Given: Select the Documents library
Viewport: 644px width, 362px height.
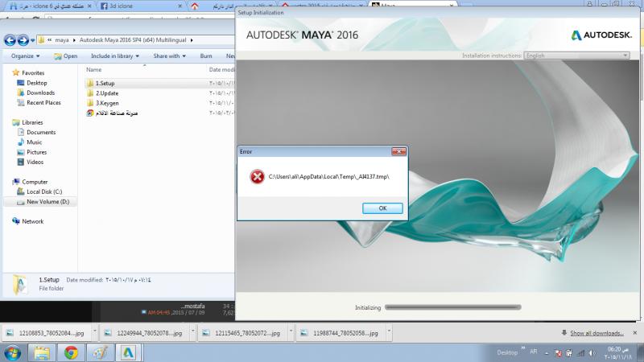Looking at the screenshot, I should [41, 132].
